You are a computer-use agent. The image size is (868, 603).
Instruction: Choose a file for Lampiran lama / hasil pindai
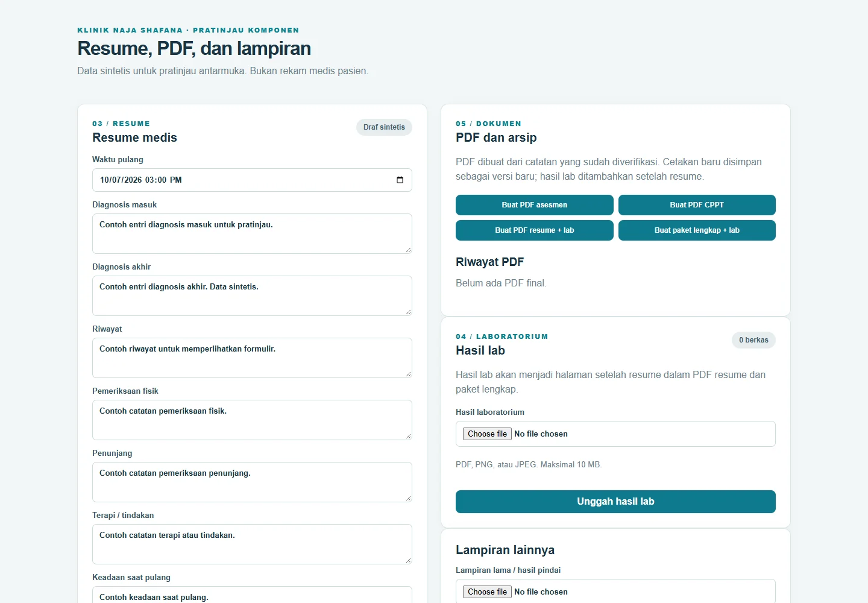tap(487, 592)
